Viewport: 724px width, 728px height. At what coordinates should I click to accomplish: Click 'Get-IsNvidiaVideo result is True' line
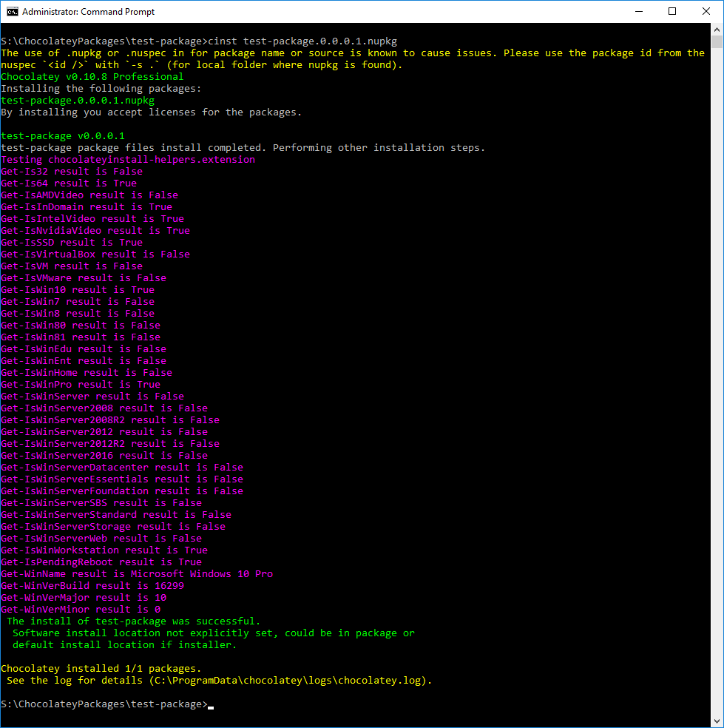[95, 231]
